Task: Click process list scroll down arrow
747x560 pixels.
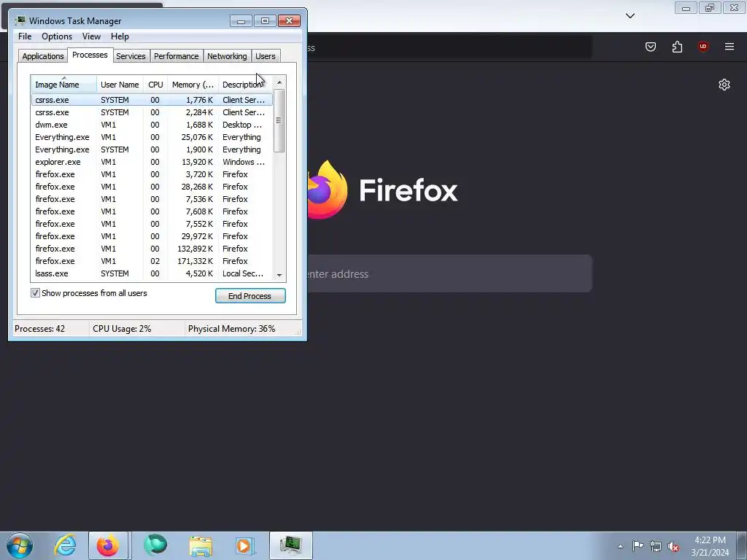Action: [x=279, y=275]
